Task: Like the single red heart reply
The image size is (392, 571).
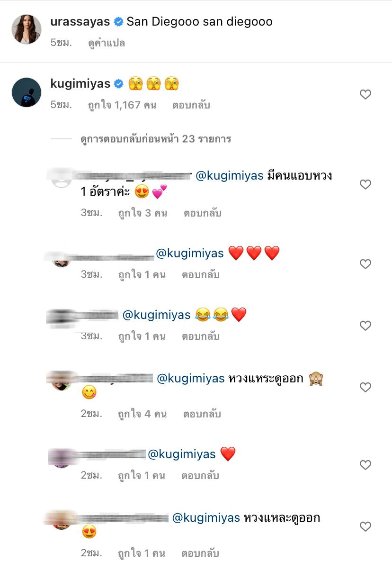Action: pos(365,465)
